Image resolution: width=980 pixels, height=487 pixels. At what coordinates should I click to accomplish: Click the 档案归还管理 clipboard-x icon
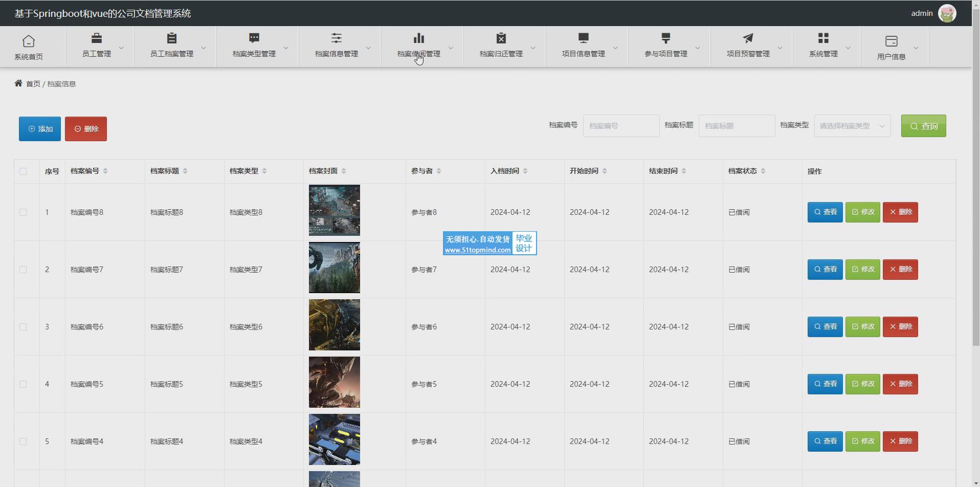point(501,38)
